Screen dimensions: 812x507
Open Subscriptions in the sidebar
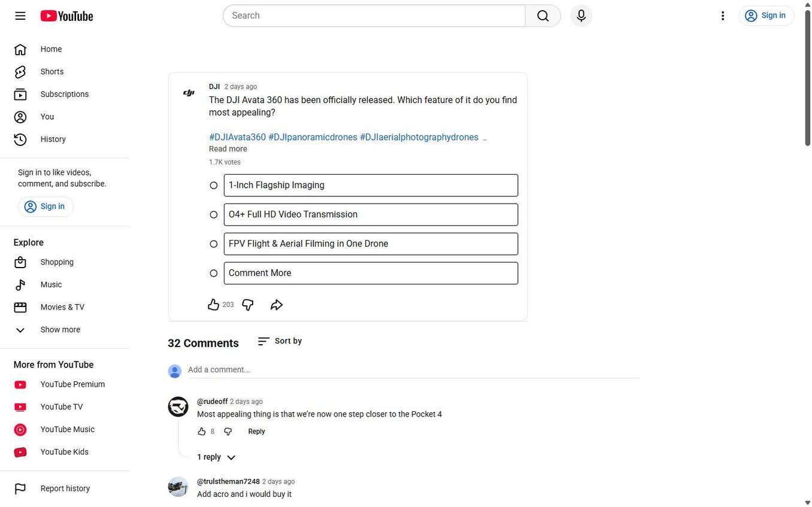point(65,94)
